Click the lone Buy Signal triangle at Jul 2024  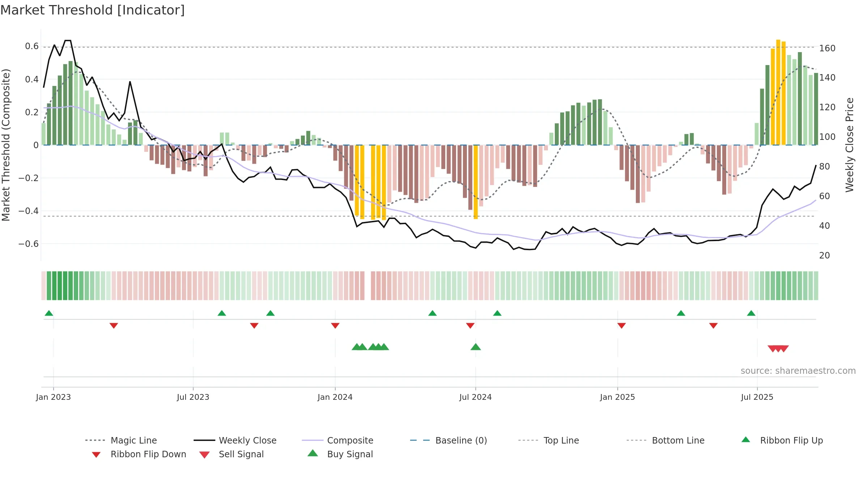point(476,347)
